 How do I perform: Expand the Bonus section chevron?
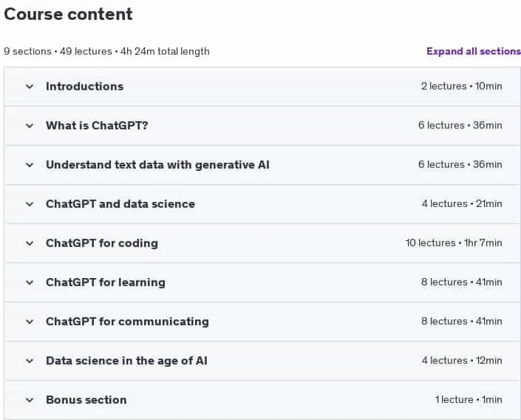pos(30,400)
